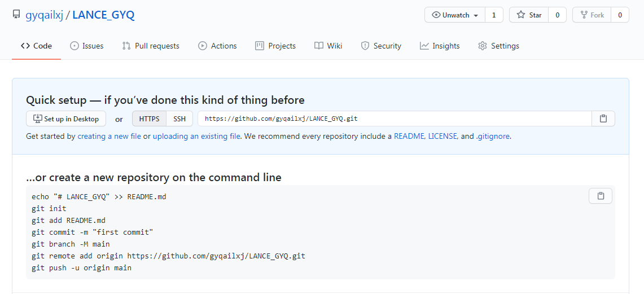
Task: Copy command line setup commands via clipboard icon
Action: point(601,196)
